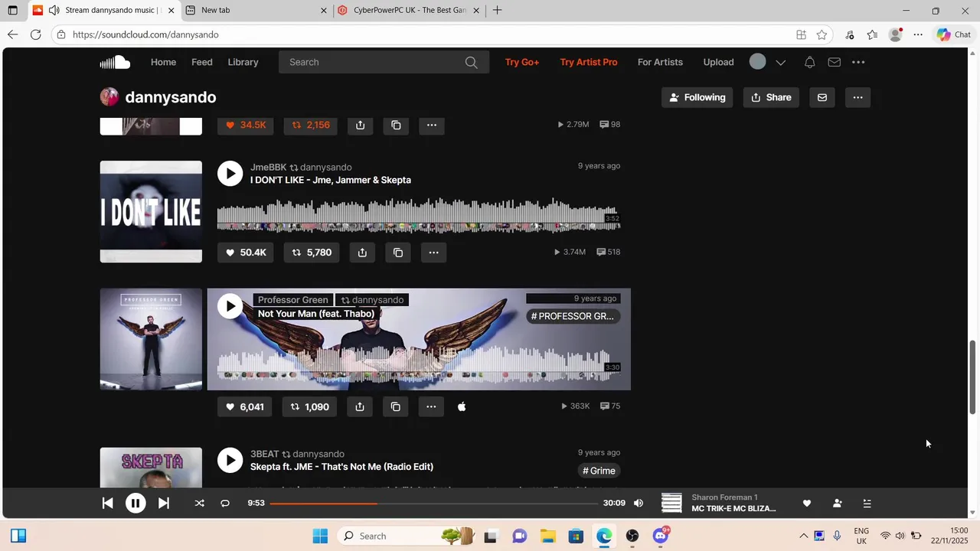Viewport: 980px width, 551px height.
Task: Like the track with 34.5K likes
Action: click(246, 125)
